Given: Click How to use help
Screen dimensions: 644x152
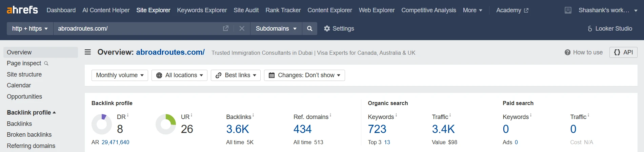Looking at the screenshot, I should pos(584,52).
